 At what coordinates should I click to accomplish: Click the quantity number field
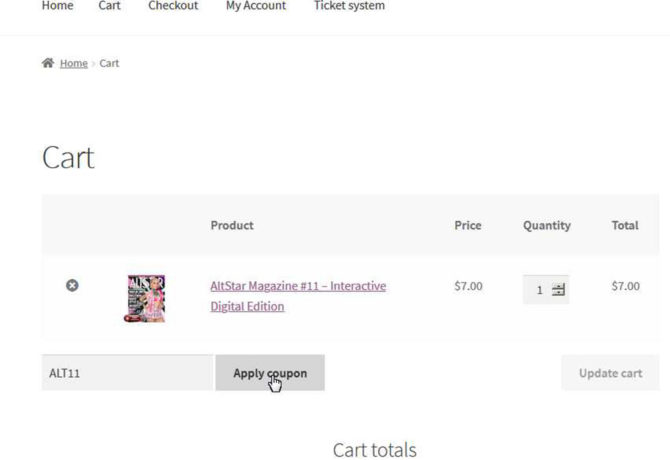coord(540,290)
